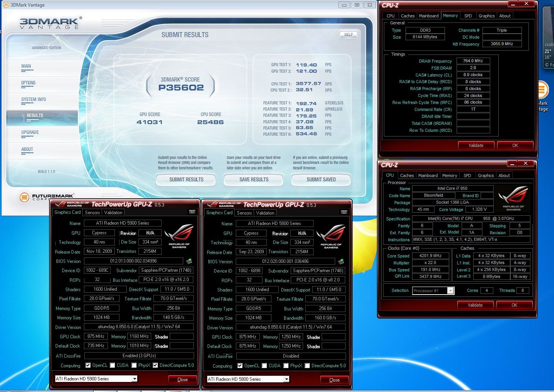Image resolution: width=554 pixels, height=392 pixels.
Task: Click the Bandwidth 160.0 GB/s value in right GPU-Z
Action: coord(325,318)
